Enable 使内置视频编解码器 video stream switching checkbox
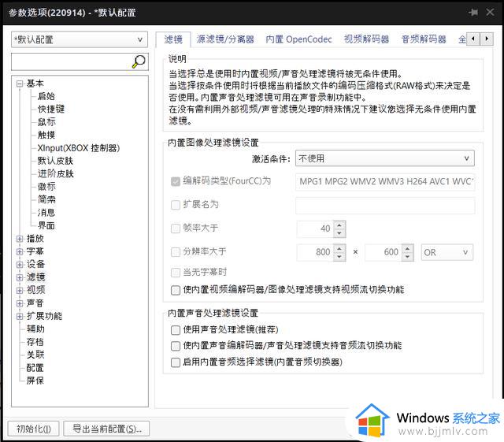 coord(176,290)
